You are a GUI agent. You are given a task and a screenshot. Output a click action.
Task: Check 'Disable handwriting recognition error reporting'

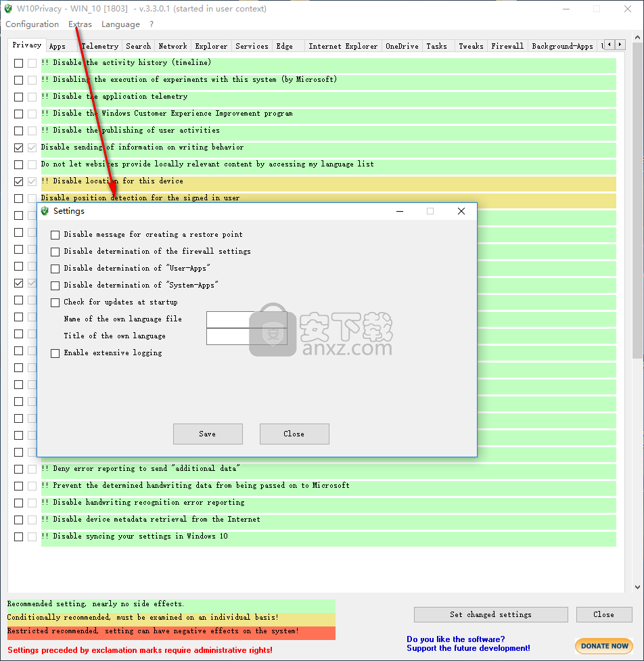pos(18,503)
